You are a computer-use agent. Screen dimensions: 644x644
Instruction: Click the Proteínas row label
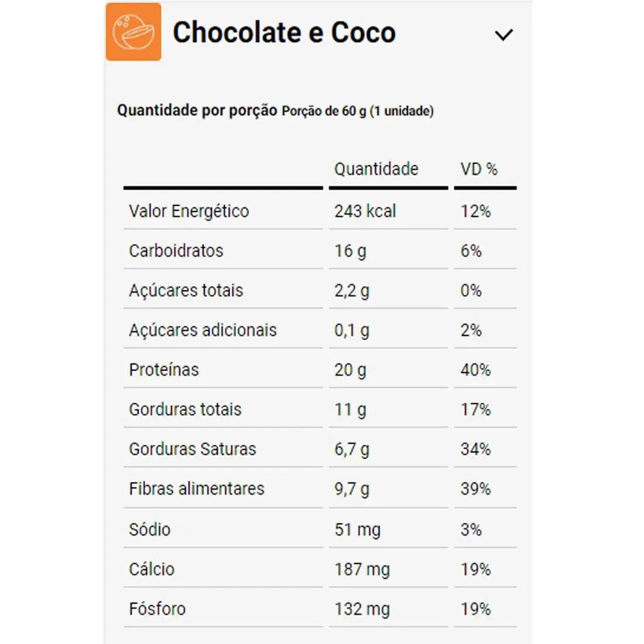[164, 369]
